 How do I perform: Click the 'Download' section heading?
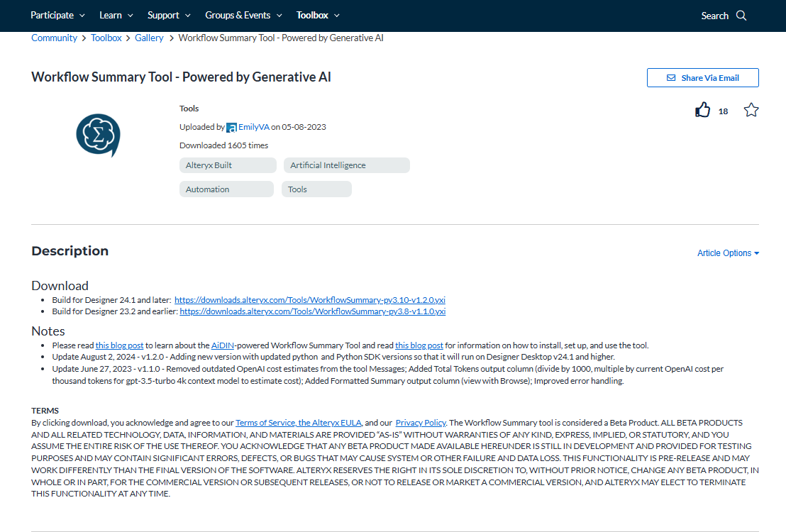60,286
